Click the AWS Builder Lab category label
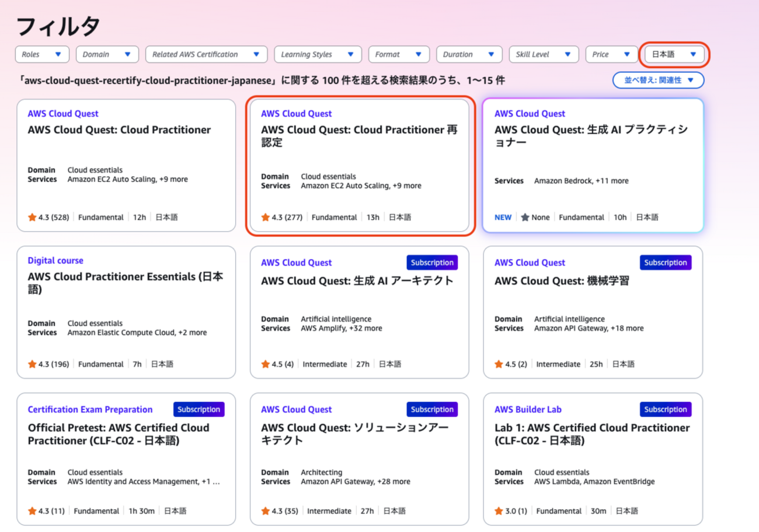 (528, 409)
